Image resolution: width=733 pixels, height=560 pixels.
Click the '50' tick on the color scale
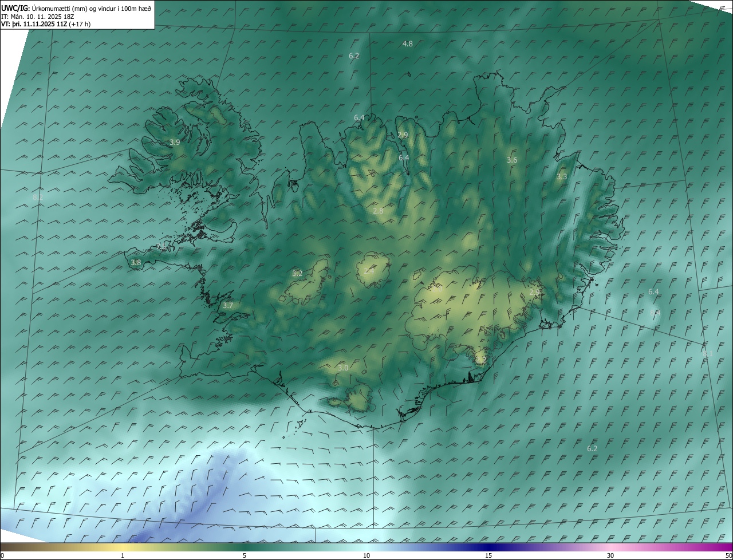[728, 555]
